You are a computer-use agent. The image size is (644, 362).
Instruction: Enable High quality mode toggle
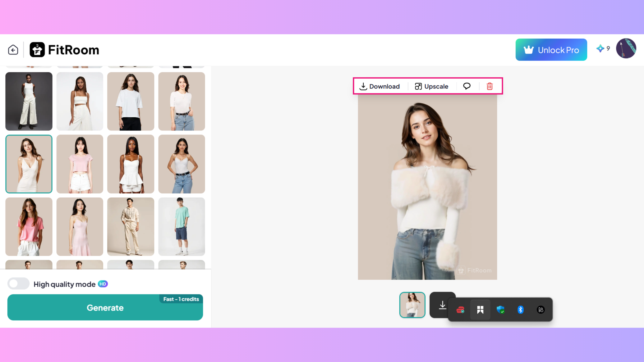pos(19,284)
